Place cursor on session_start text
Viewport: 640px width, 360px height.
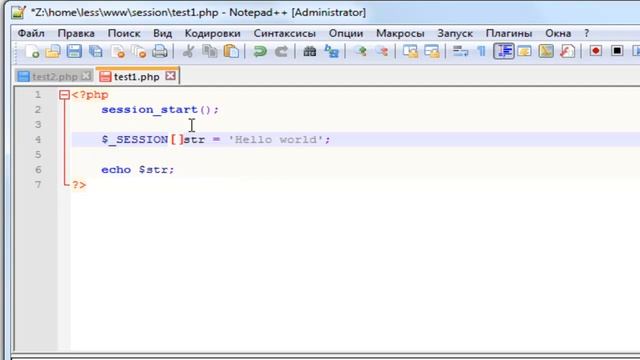(x=149, y=110)
